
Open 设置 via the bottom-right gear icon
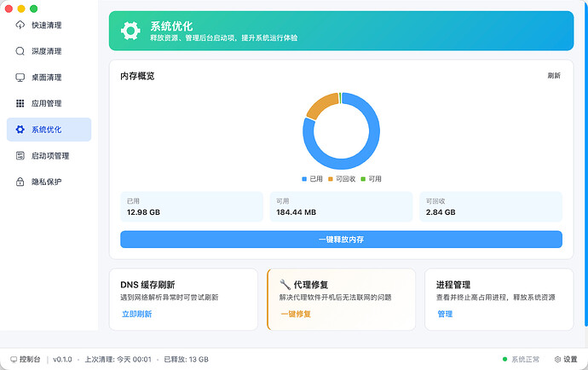point(559,360)
